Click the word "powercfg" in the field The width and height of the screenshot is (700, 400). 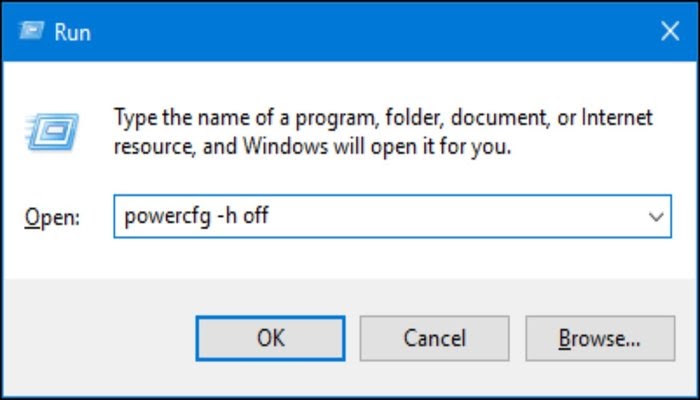167,217
